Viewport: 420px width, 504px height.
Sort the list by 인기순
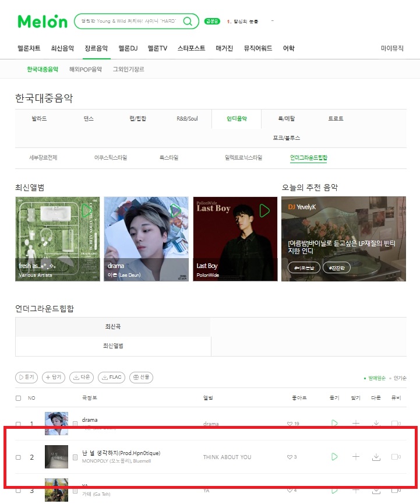pyautogui.click(x=400, y=378)
